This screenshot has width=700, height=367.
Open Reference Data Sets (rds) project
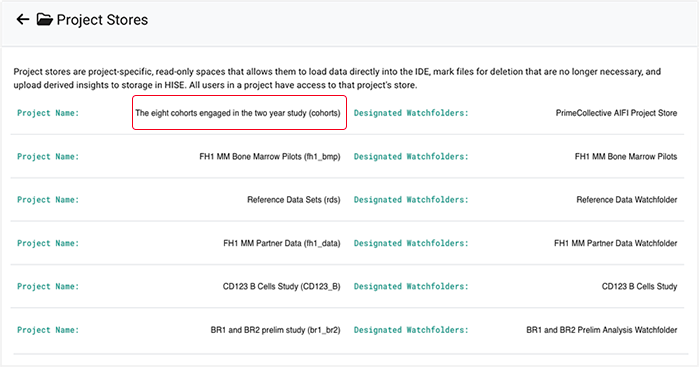point(294,200)
